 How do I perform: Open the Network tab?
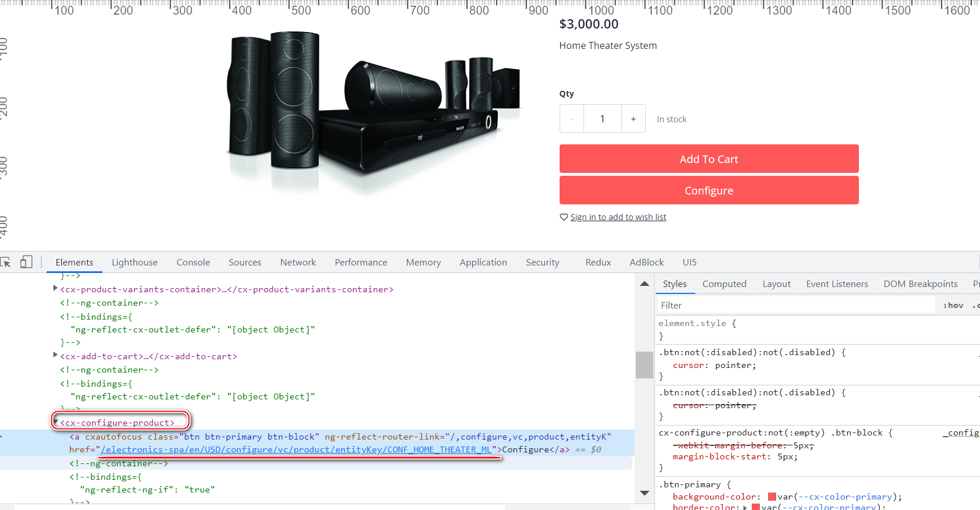(298, 263)
